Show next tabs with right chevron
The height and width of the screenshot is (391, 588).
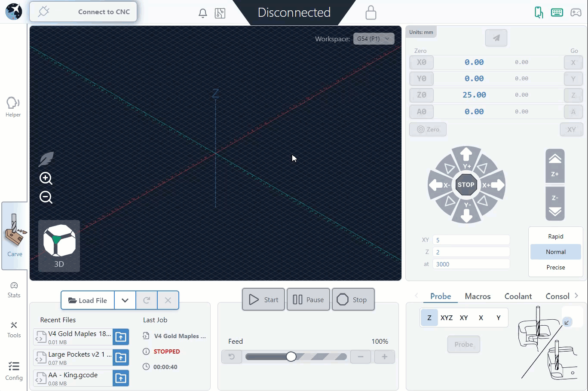(576, 296)
